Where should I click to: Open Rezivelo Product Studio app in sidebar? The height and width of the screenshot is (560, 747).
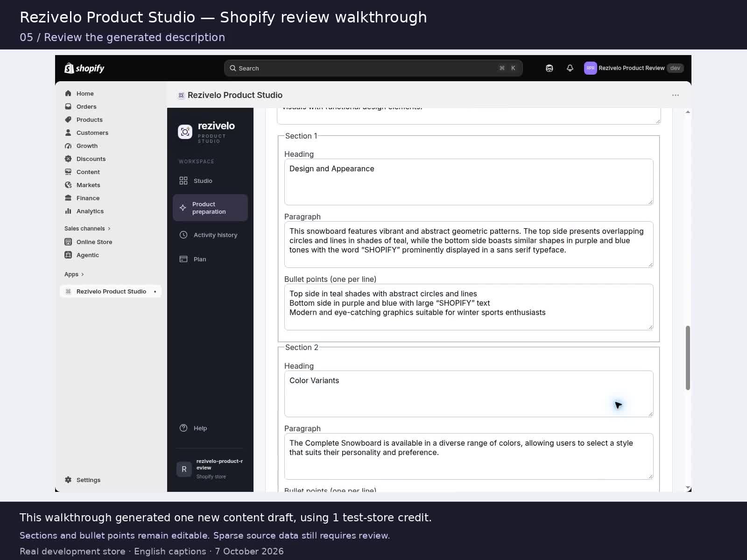click(111, 291)
